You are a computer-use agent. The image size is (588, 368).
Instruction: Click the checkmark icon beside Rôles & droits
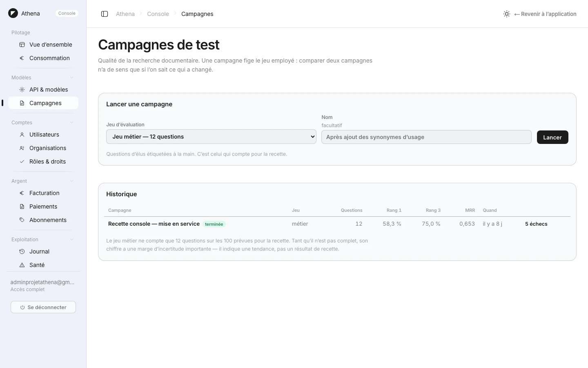(22, 162)
